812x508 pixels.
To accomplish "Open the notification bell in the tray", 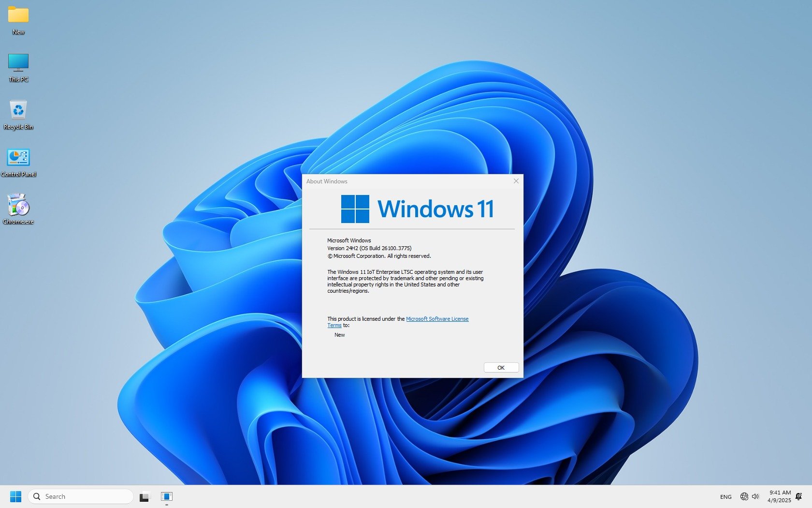I will [798, 496].
